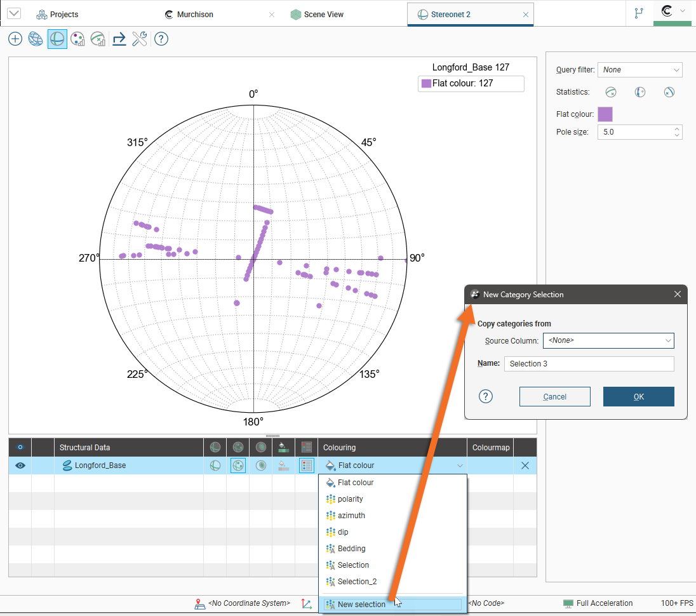Image resolution: width=696 pixels, height=616 pixels.
Task: Open the Flat colour colouring dropdown
Action: coord(392,465)
